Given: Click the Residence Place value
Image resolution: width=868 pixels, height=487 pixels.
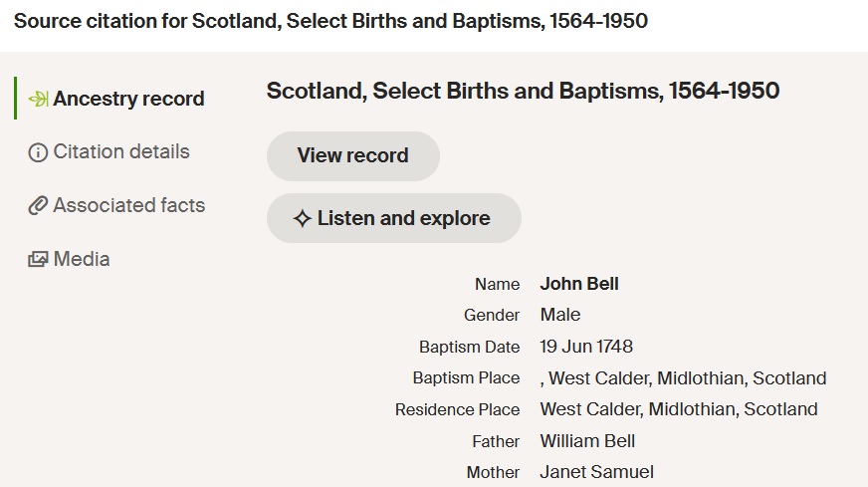Looking at the screenshot, I should click(679, 409).
